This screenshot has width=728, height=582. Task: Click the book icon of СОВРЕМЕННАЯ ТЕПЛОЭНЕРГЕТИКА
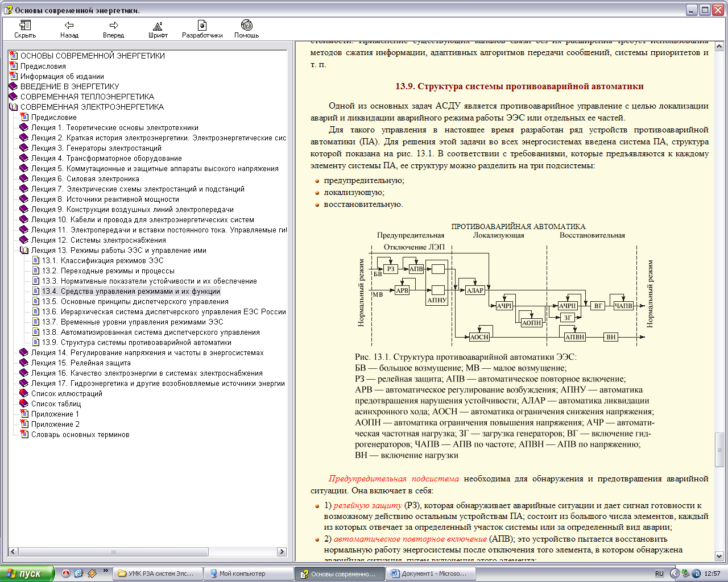(14, 97)
